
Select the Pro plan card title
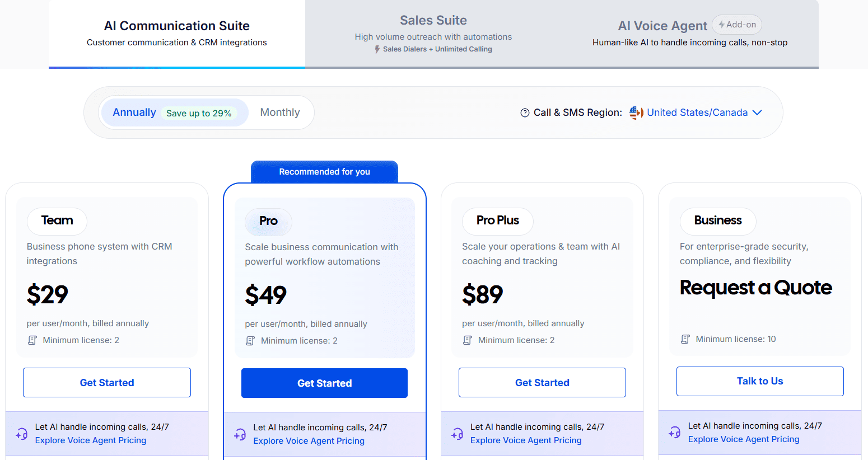coord(268,221)
